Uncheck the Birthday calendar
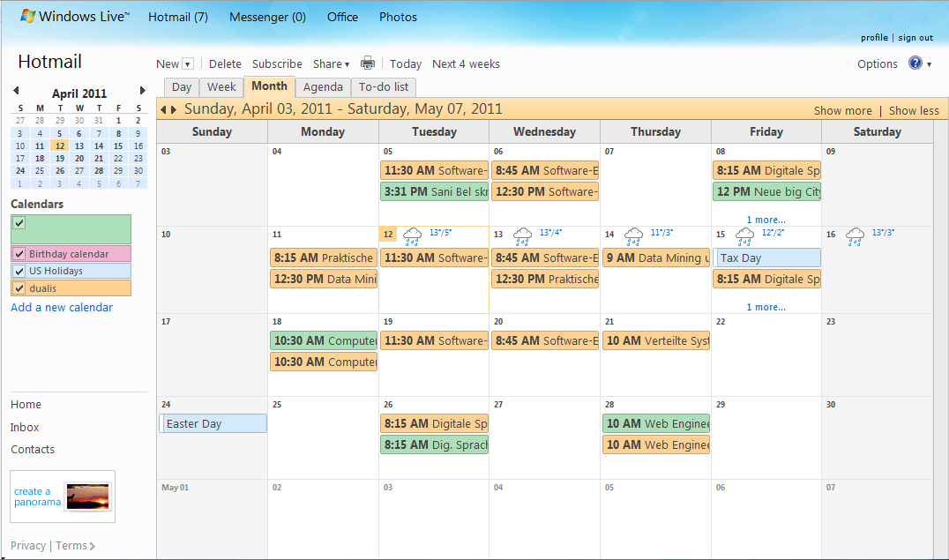 coord(19,253)
